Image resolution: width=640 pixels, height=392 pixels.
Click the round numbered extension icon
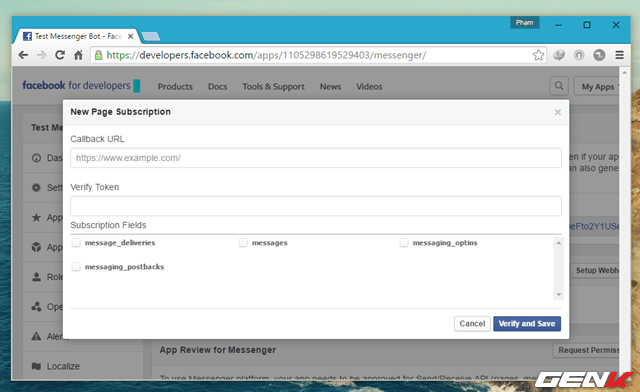pyautogui.click(x=599, y=55)
